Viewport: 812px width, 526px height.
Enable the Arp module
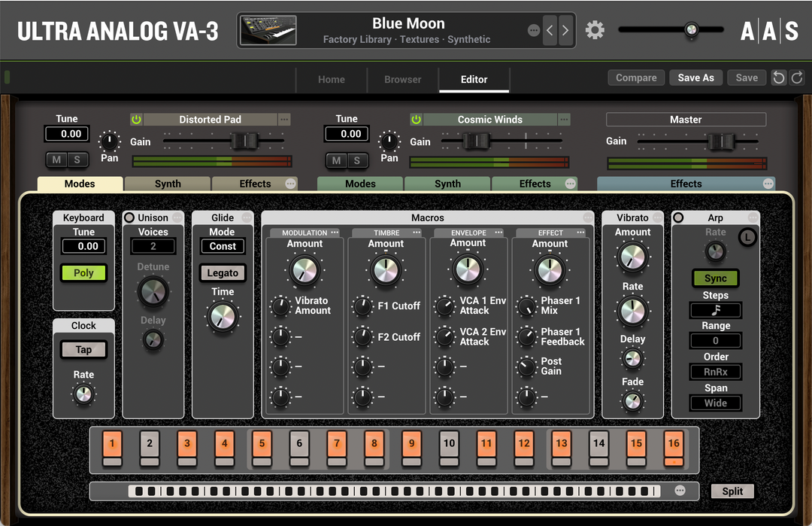(x=678, y=217)
